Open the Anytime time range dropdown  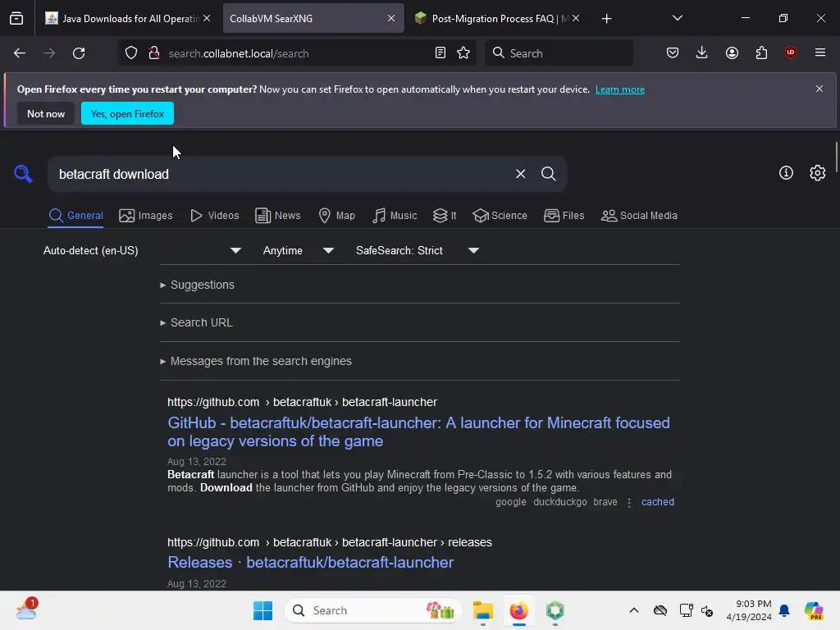point(298,250)
